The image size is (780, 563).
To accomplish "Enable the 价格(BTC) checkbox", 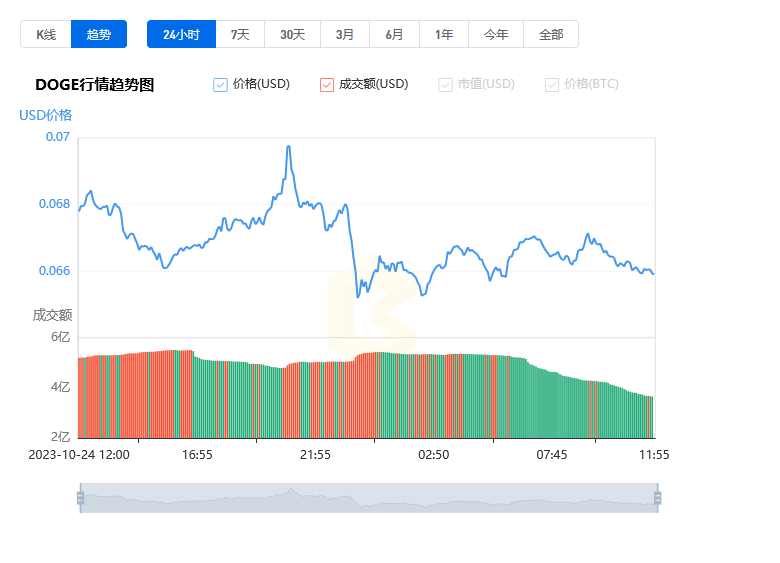I will (552, 85).
